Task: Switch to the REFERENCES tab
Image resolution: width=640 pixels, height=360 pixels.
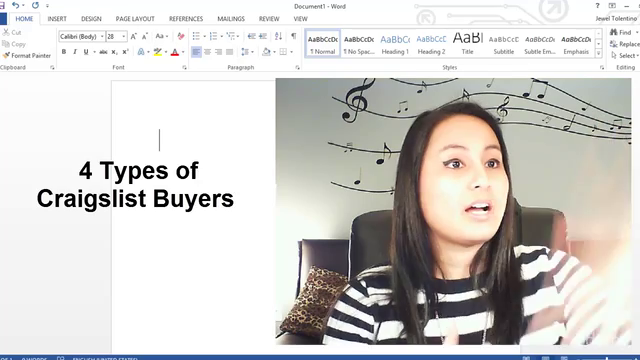Action: click(186, 19)
